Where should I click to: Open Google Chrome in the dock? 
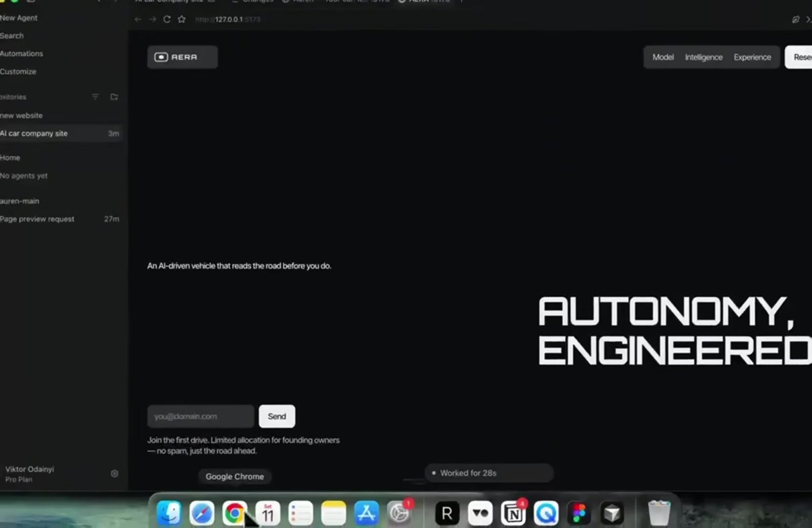(235, 513)
